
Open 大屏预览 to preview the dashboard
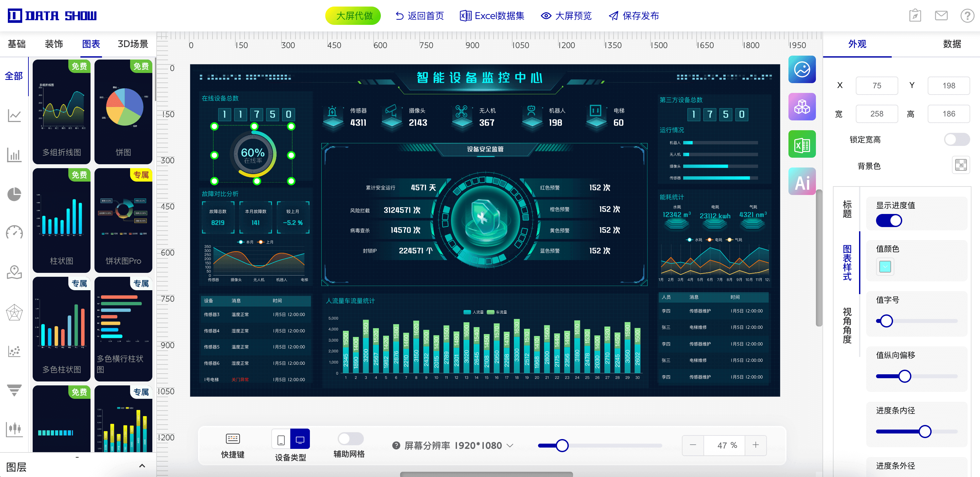[x=566, y=16]
